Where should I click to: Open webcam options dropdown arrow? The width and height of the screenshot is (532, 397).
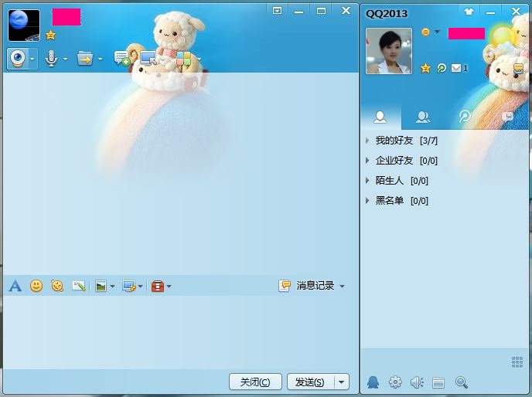tap(32, 59)
